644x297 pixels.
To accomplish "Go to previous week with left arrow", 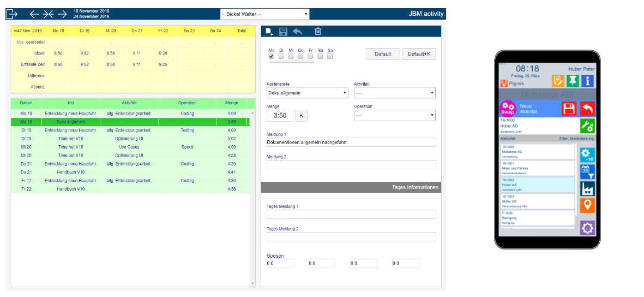I will coord(34,14).
